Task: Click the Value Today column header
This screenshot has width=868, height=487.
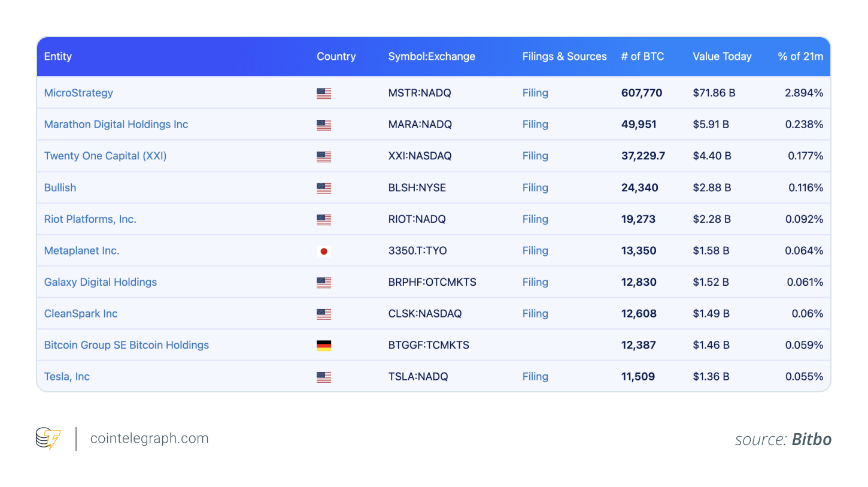Action: 722,56
